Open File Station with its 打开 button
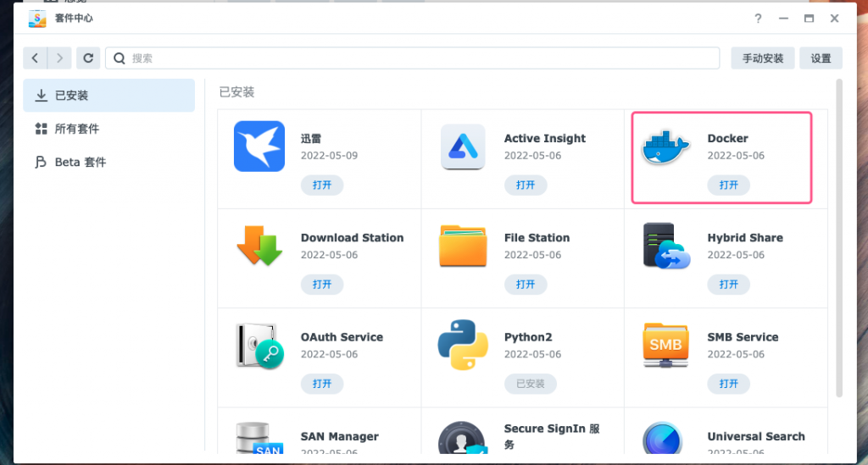 pyautogui.click(x=526, y=285)
